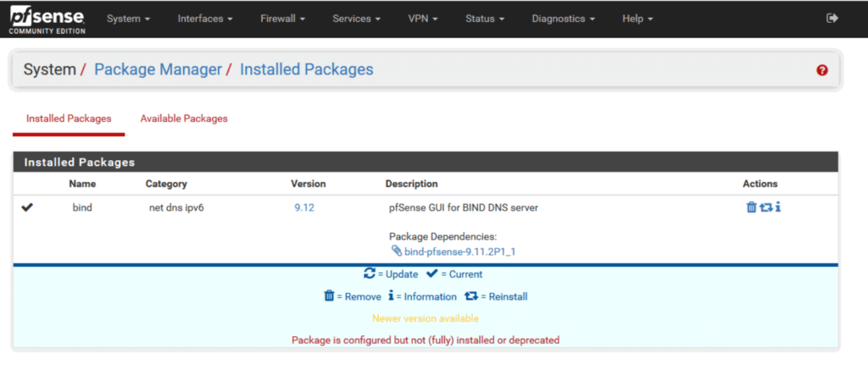The height and width of the screenshot is (392, 868).
Task: Click the Version column header
Action: click(x=309, y=184)
